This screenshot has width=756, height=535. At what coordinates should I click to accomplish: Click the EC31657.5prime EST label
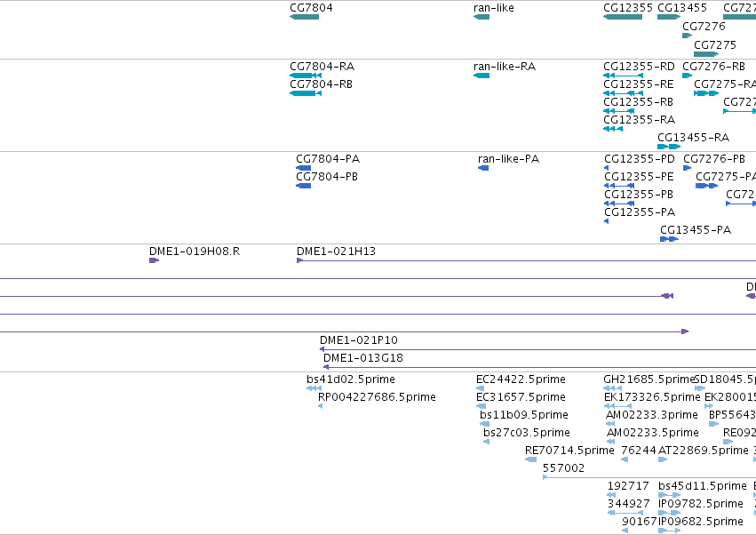tap(521, 397)
